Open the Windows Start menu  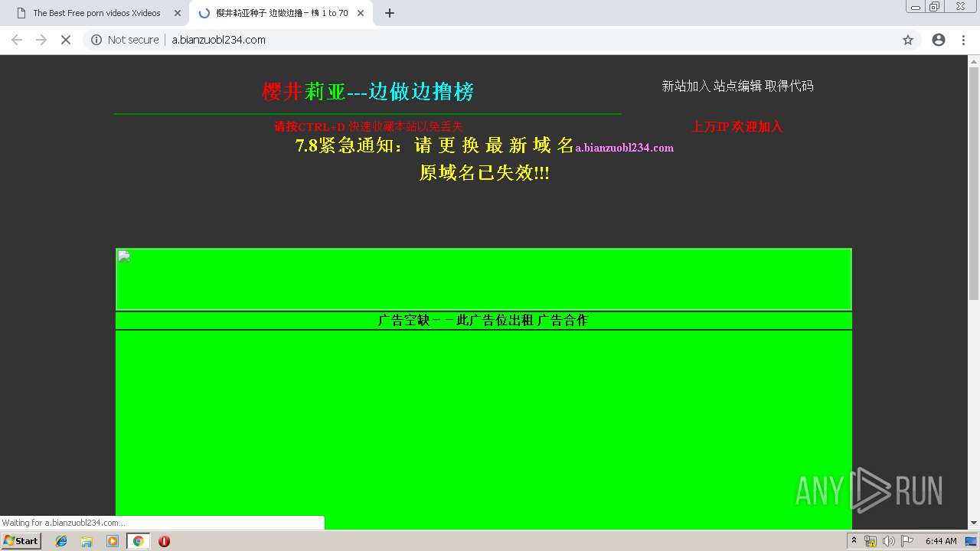pyautogui.click(x=21, y=541)
